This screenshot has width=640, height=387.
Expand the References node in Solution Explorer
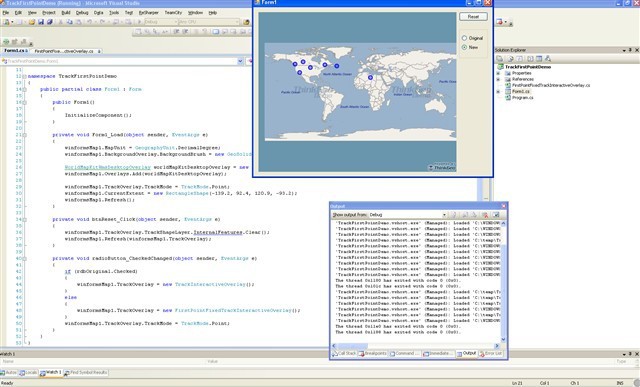(x=498, y=79)
